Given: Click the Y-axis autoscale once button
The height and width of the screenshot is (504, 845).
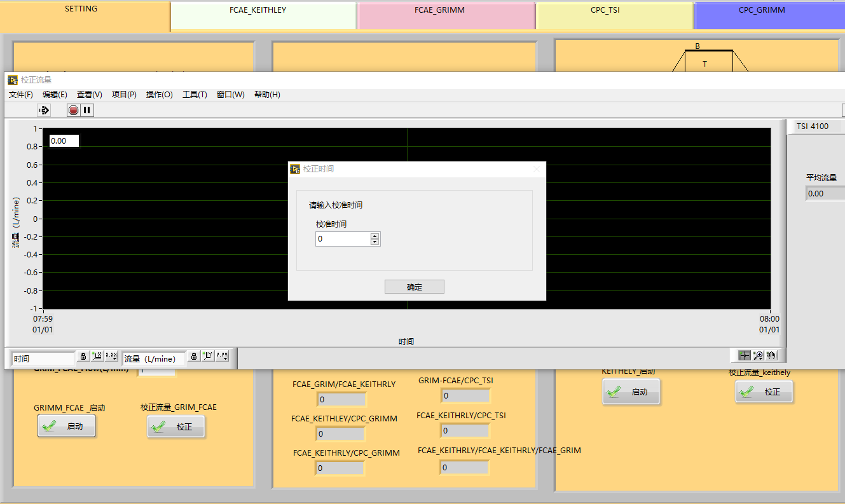Looking at the screenshot, I should coord(208,356).
